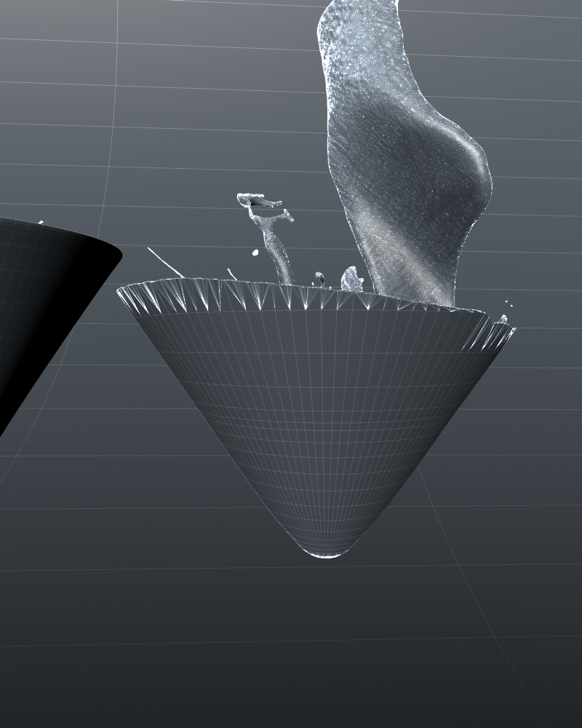This screenshot has width=582, height=728.
Task: Click the center of the cone's top rim
Action: (x=313, y=298)
